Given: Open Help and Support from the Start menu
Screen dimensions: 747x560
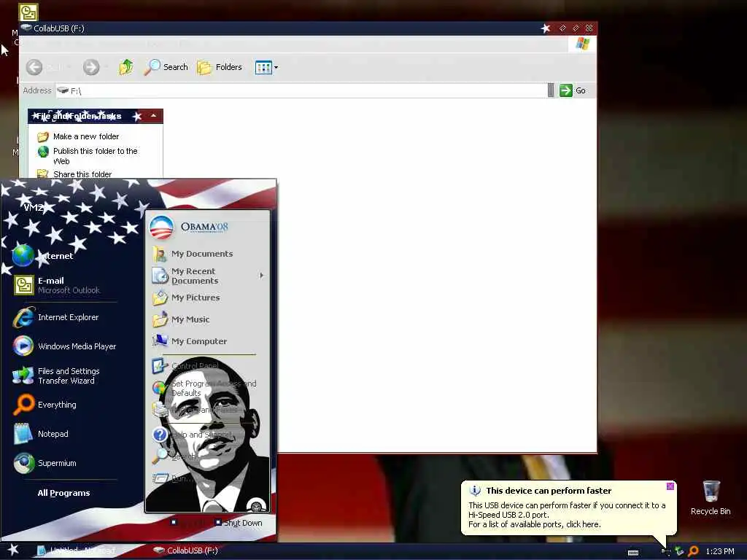Looking at the screenshot, I should (x=192, y=435).
